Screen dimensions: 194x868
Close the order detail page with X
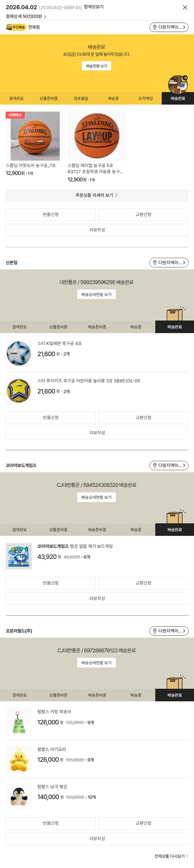pos(185,7)
